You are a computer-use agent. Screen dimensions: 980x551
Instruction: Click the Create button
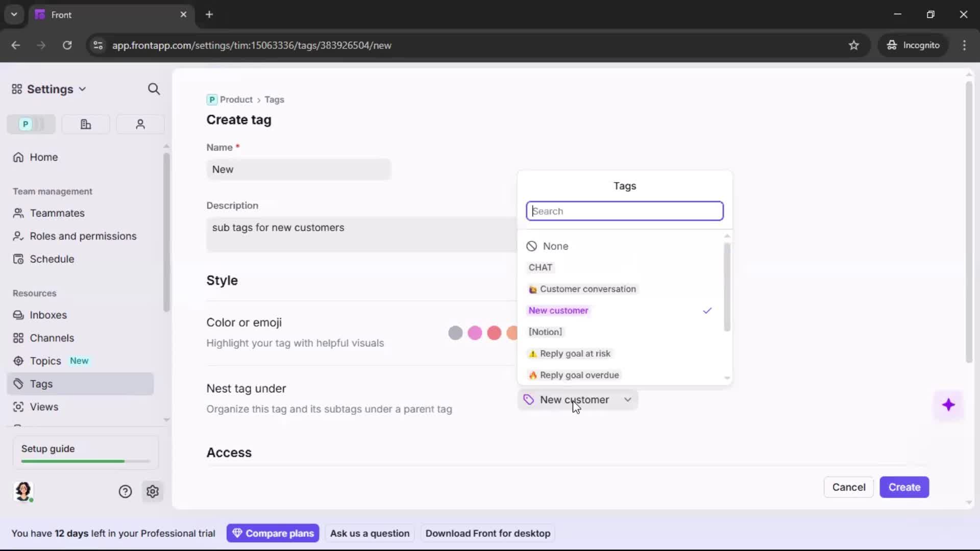pyautogui.click(x=904, y=487)
